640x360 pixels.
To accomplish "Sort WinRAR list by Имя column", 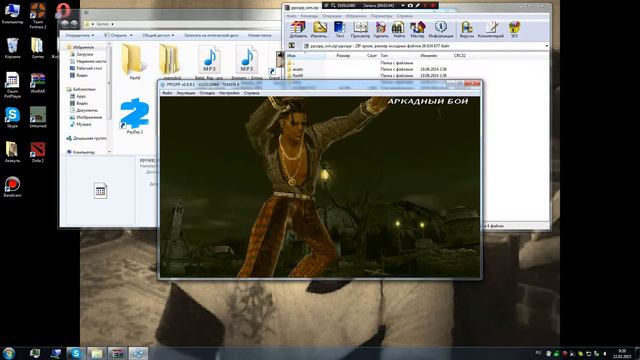I will (x=306, y=56).
